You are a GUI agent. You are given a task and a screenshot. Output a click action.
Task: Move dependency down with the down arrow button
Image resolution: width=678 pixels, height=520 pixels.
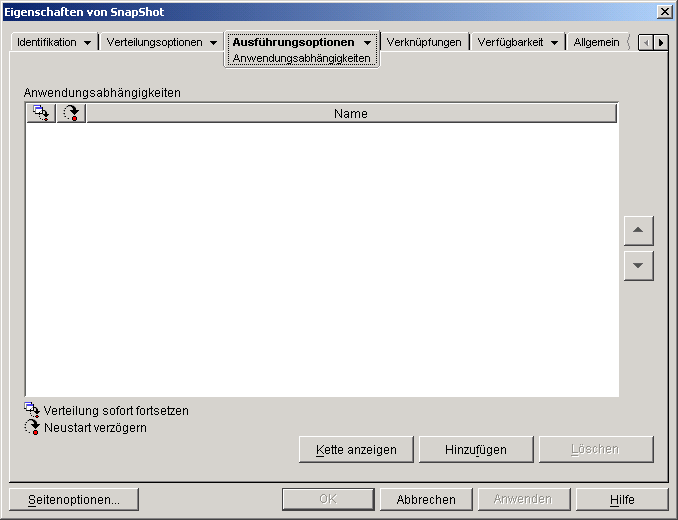638,266
